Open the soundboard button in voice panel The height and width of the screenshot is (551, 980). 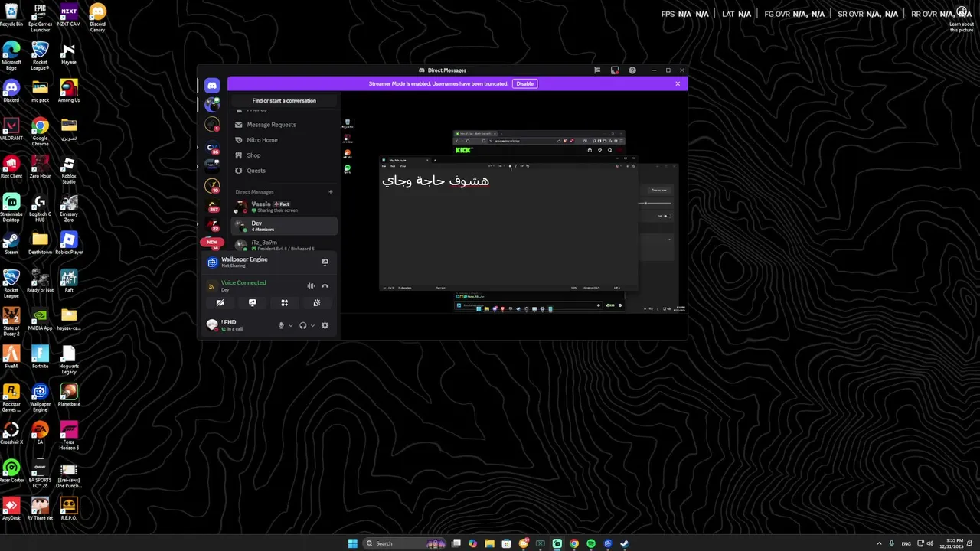coord(316,303)
